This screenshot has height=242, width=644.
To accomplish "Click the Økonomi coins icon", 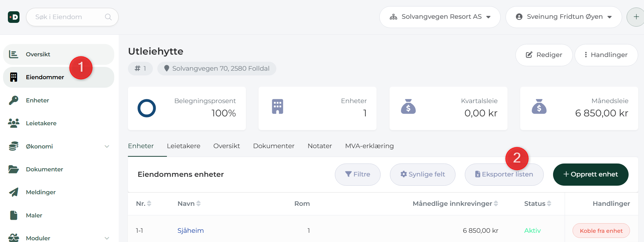I will point(14,146).
